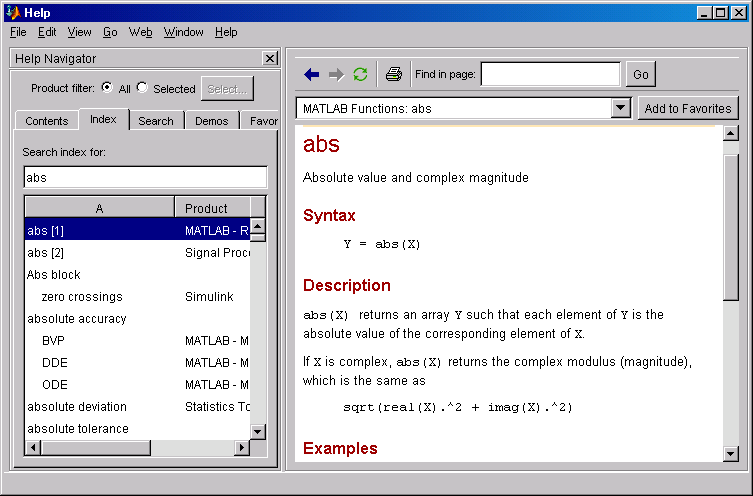Click the Find in page text field
753x496 pixels.
[x=550, y=74]
